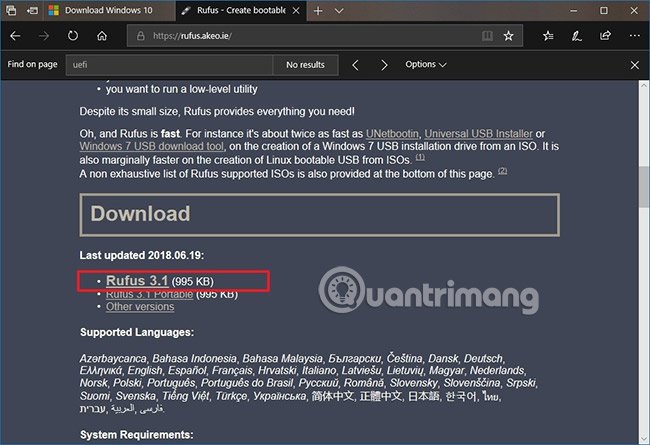Open the Windows 7 USB download tool link
Viewport: 650px width, 445px height.
pos(152,146)
